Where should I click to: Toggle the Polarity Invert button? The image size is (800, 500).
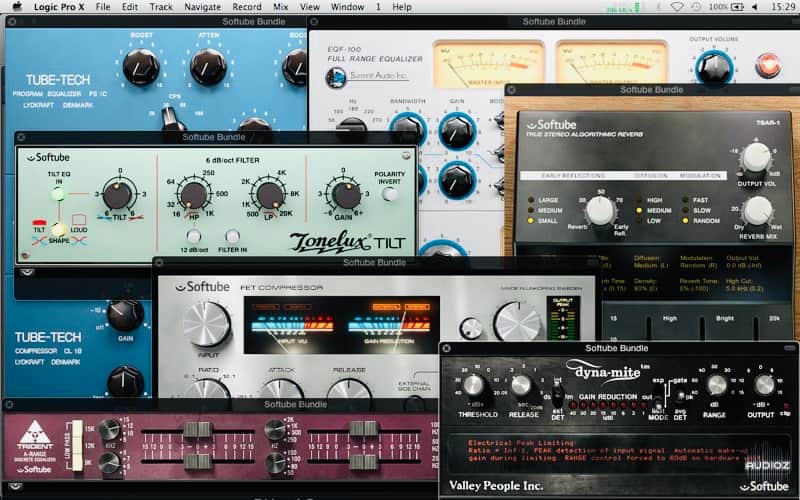tap(390, 194)
